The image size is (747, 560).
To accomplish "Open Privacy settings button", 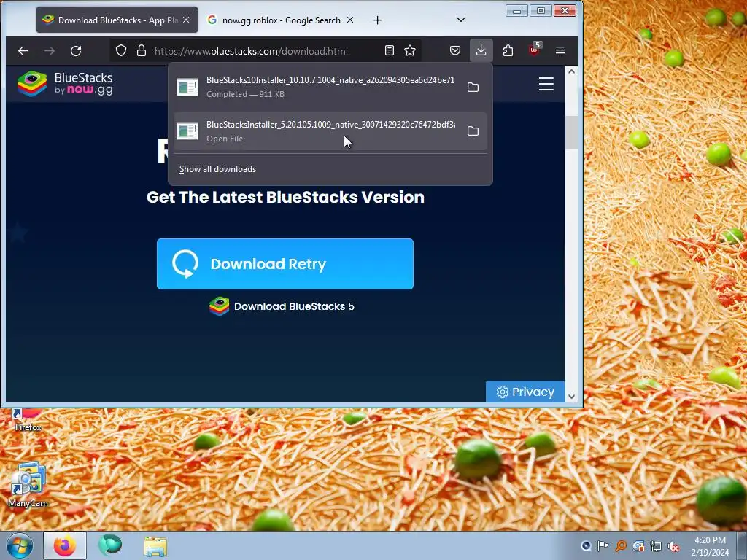I will 525,392.
